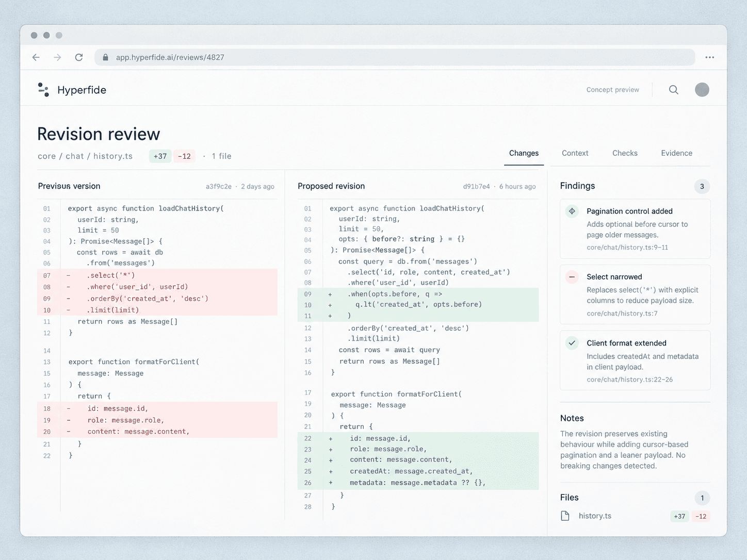Click the '1 file' label
The image size is (747, 560).
click(x=221, y=156)
